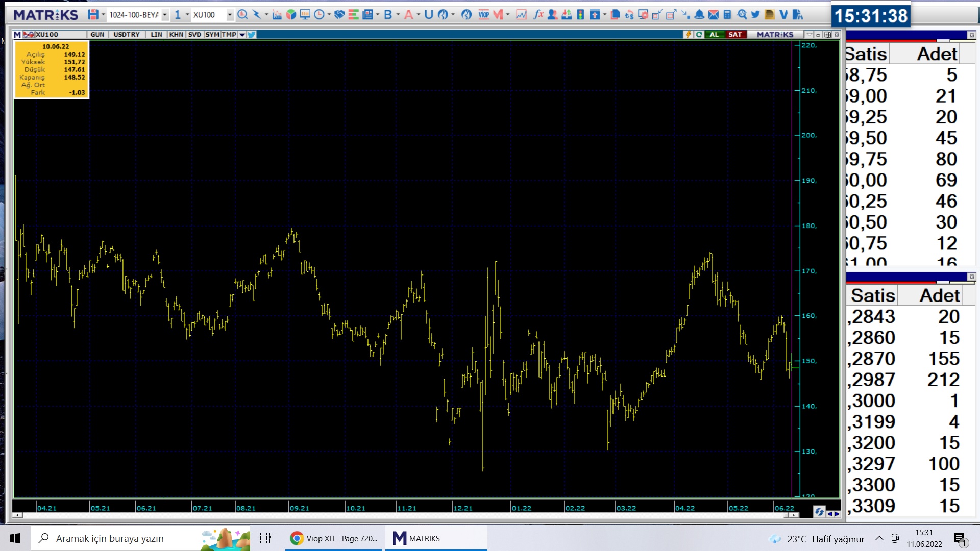
Task: Click the chart magnifier search icon
Action: 242,15
